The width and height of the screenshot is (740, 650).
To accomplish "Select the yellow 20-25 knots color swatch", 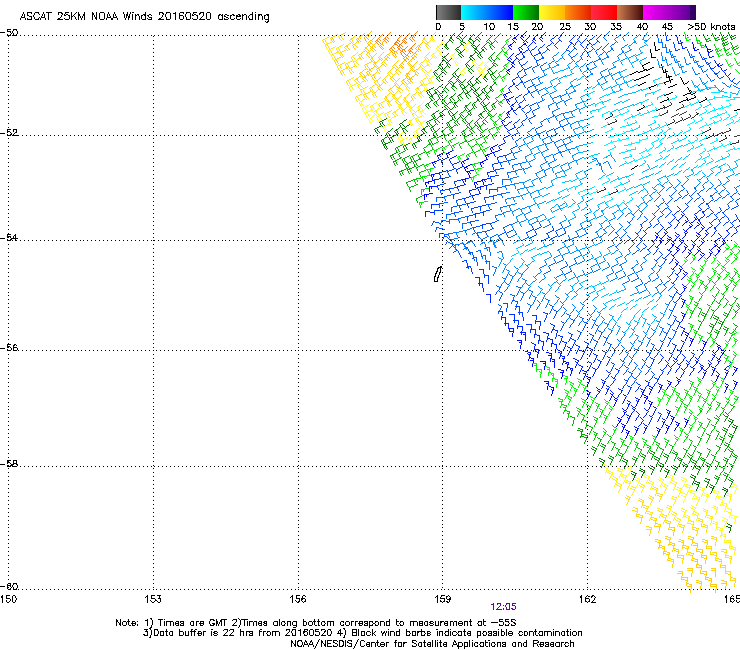I will [552, 12].
